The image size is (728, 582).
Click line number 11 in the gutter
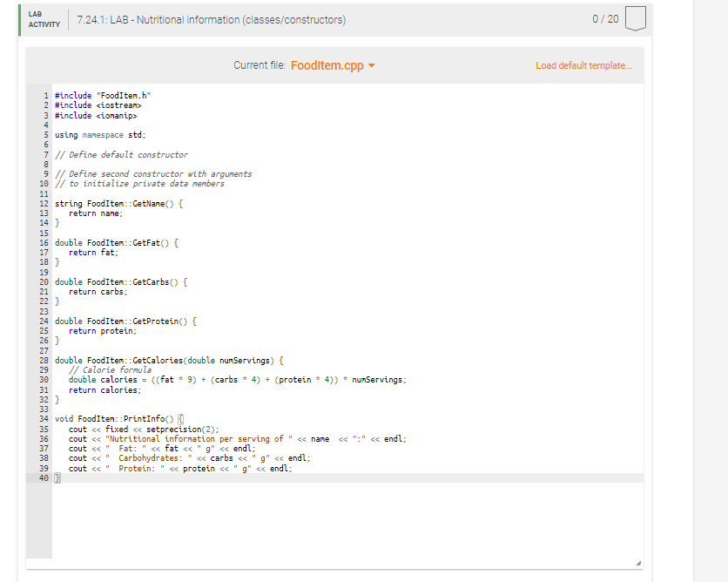click(x=44, y=194)
